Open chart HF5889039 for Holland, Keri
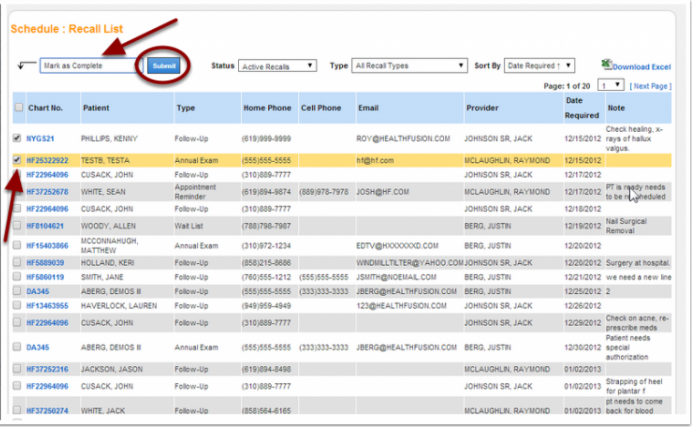Viewport: 694px width, 427px height. click(45, 262)
